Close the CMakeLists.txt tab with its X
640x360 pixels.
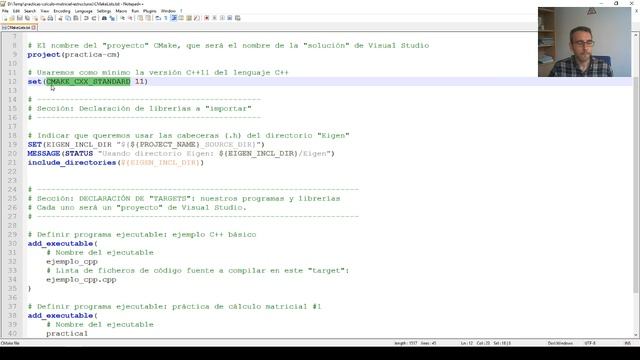34,27
